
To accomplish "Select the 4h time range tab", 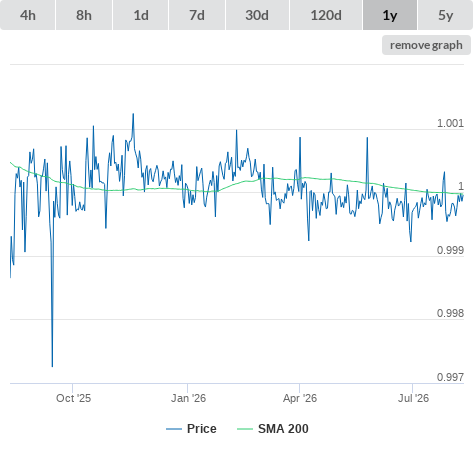I will tap(28, 15).
